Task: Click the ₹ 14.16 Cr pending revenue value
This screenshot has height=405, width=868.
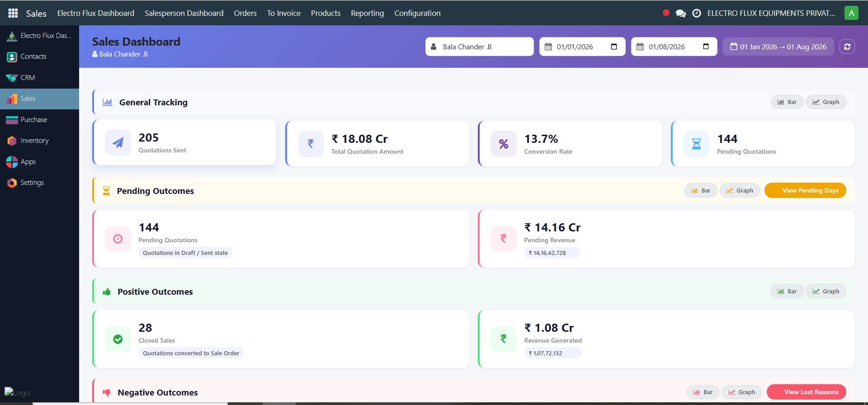Action: tap(552, 227)
